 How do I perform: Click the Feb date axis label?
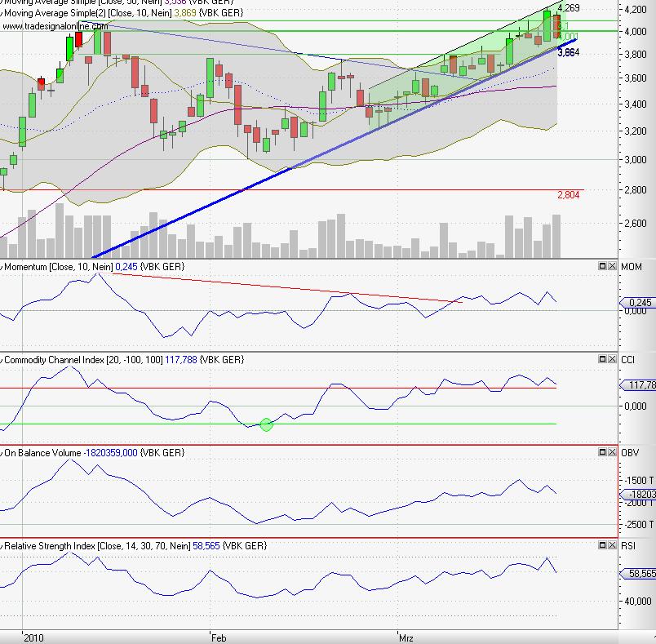pyautogui.click(x=218, y=636)
